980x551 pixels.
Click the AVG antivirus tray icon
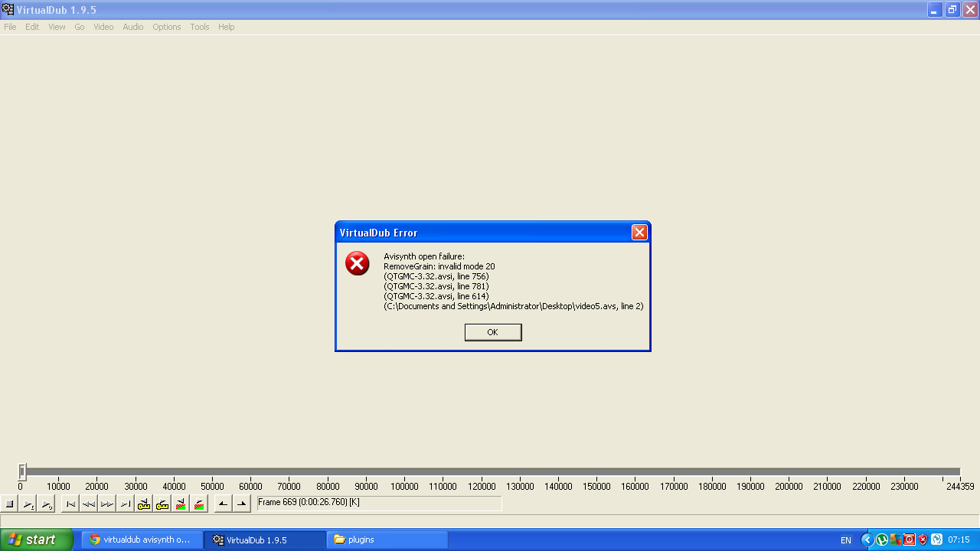click(896, 540)
